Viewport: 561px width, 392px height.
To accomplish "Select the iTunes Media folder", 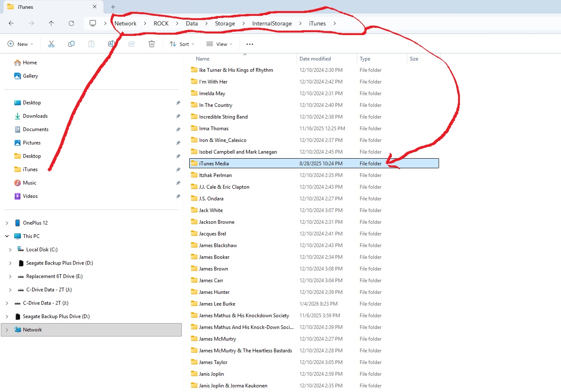I will 214,164.
